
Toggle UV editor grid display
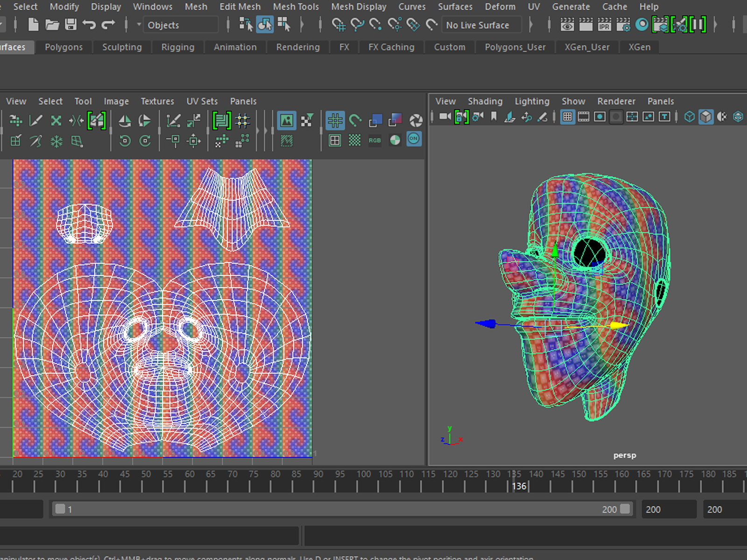[x=335, y=120]
